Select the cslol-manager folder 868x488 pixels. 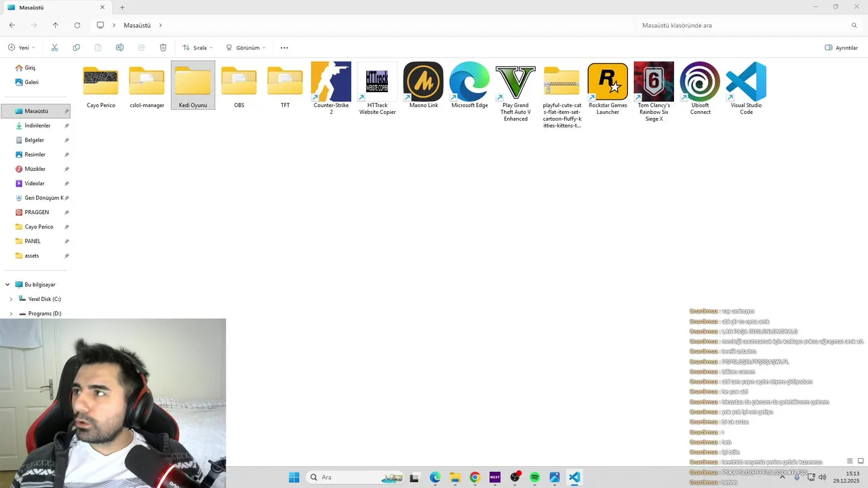click(146, 85)
